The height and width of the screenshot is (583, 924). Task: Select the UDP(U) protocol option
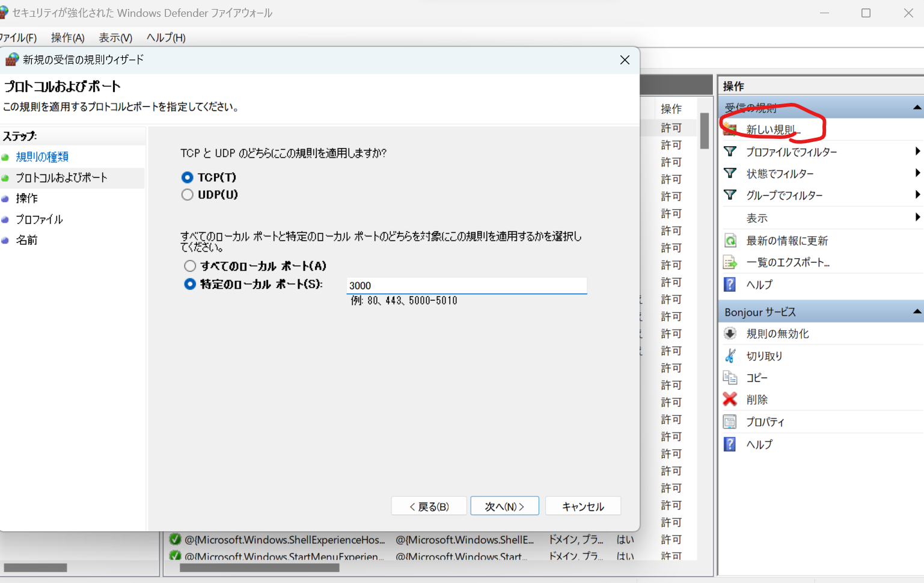click(x=187, y=194)
